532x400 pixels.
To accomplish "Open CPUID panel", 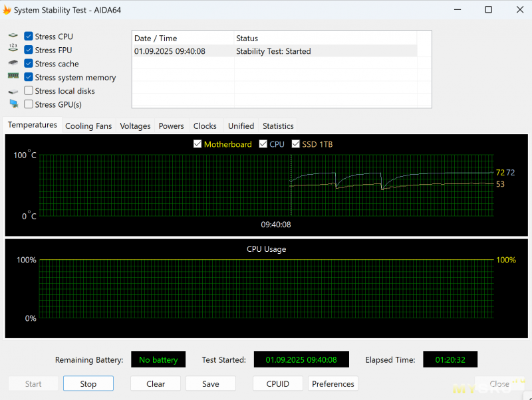I will (278, 384).
